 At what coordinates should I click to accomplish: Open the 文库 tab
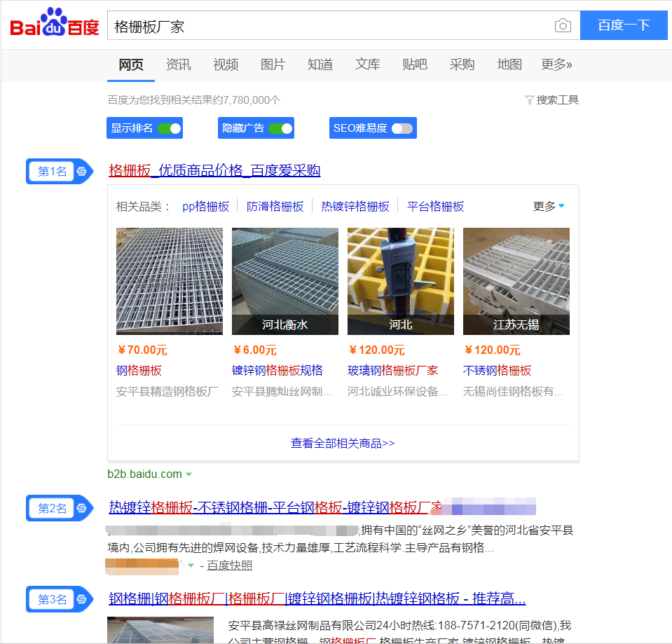coord(367,64)
